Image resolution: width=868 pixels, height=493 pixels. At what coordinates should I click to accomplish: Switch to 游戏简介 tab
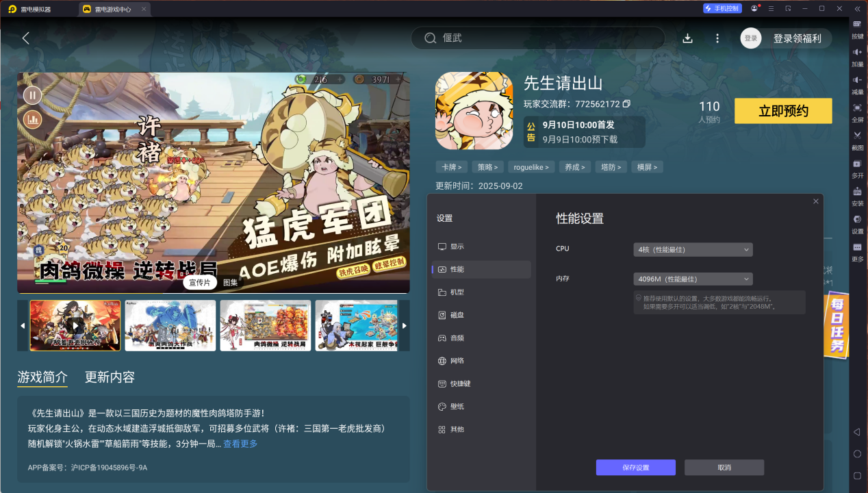point(42,377)
